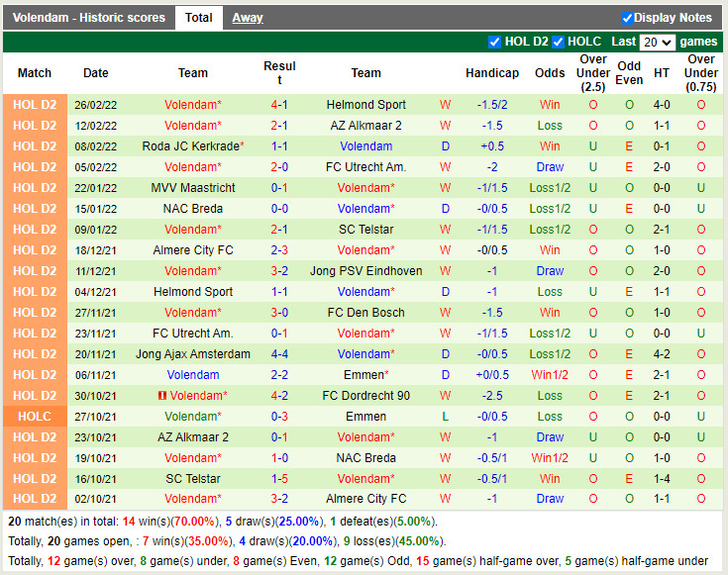
Task: Click Jong Ajax Amsterdam team name
Action: tap(193, 354)
